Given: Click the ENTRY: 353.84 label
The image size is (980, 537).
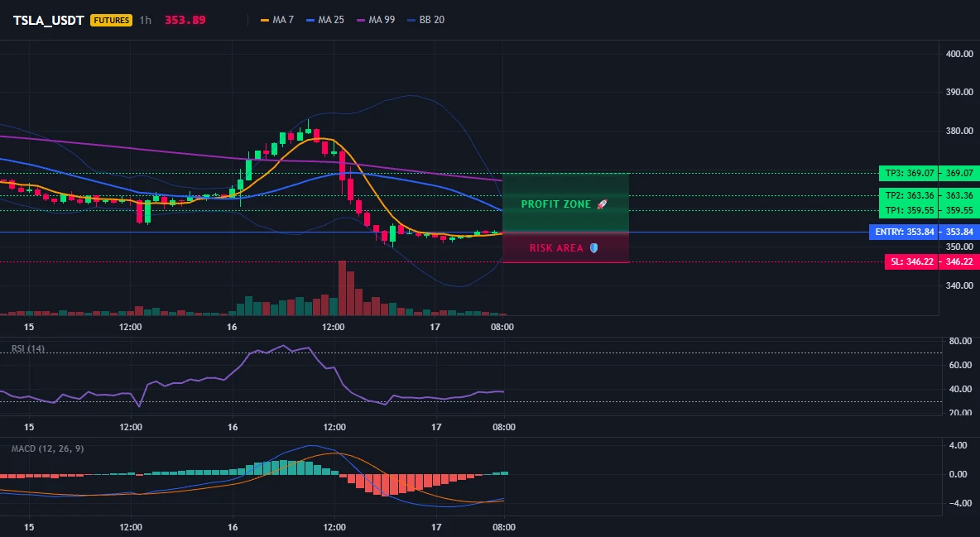Looking at the screenshot, I should click(905, 232).
